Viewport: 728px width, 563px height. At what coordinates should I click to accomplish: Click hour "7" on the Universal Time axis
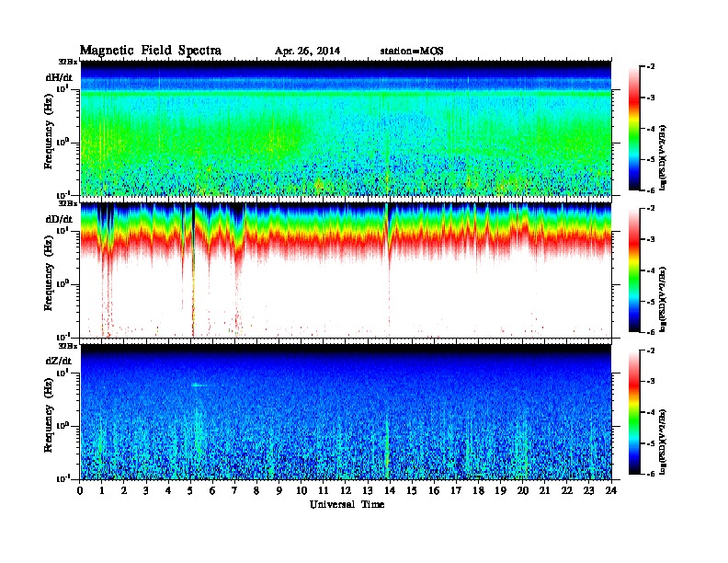234,490
